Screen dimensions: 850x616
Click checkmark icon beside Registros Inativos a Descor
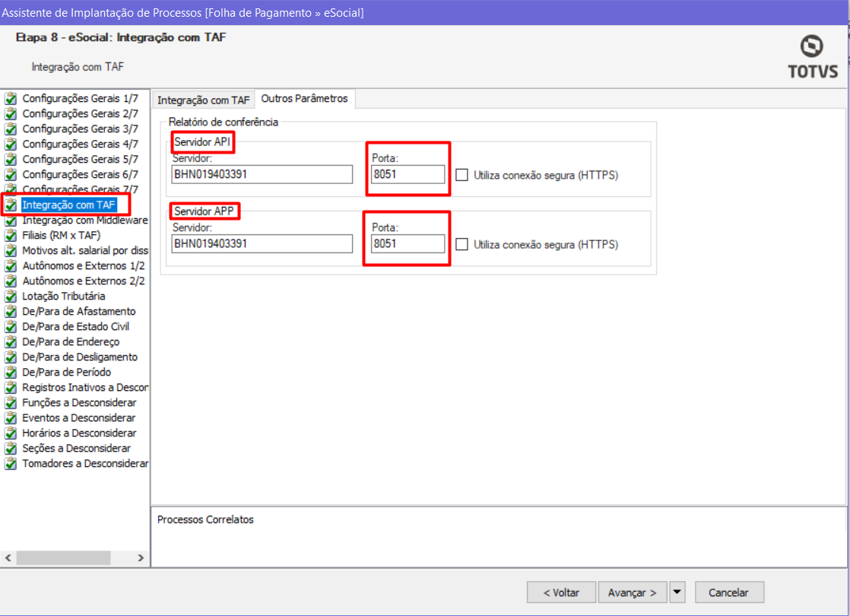[11, 387]
